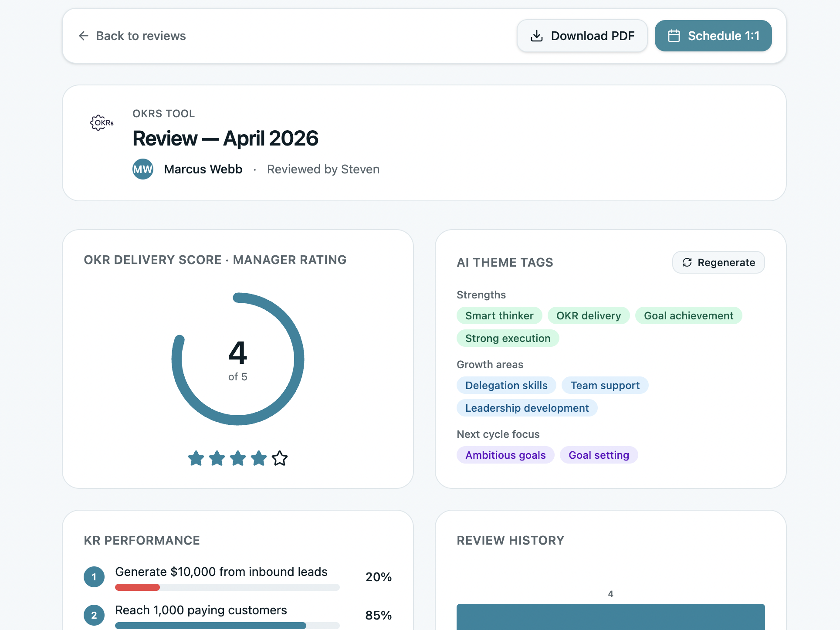
Task: Click the review history bar labeled 4
Action: [x=611, y=616]
